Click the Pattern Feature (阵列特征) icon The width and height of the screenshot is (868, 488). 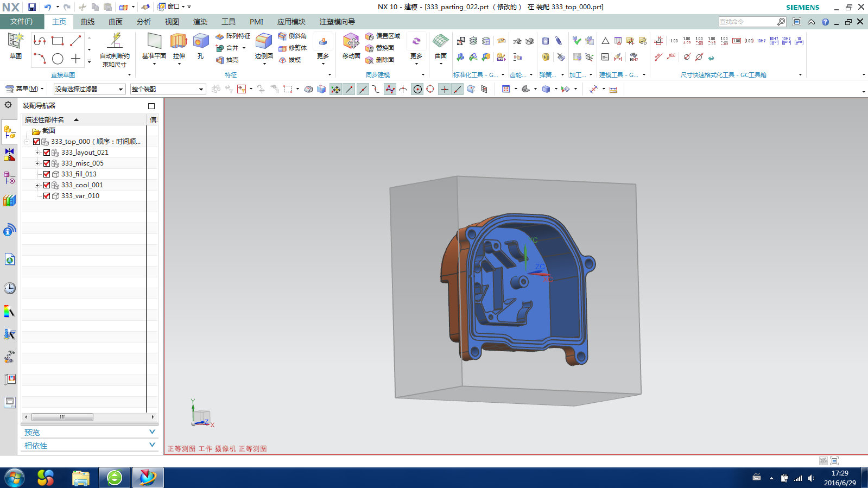click(x=220, y=36)
